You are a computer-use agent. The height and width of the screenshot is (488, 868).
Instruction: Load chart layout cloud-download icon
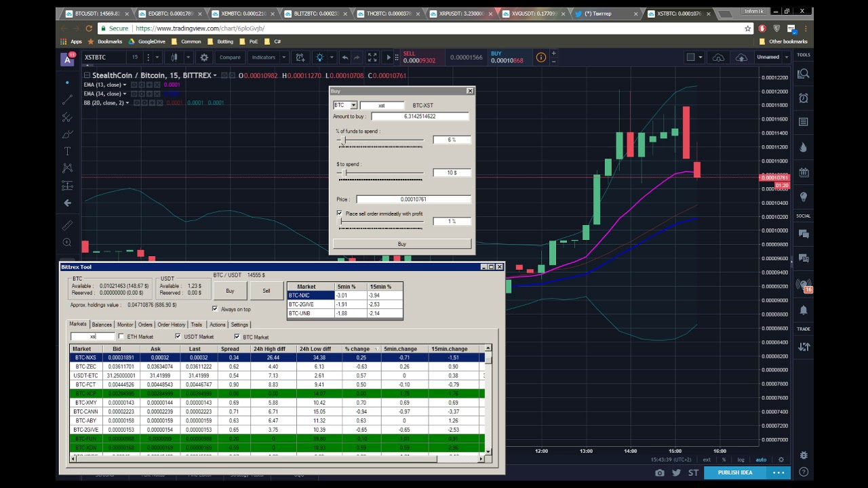(x=718, y=58)
